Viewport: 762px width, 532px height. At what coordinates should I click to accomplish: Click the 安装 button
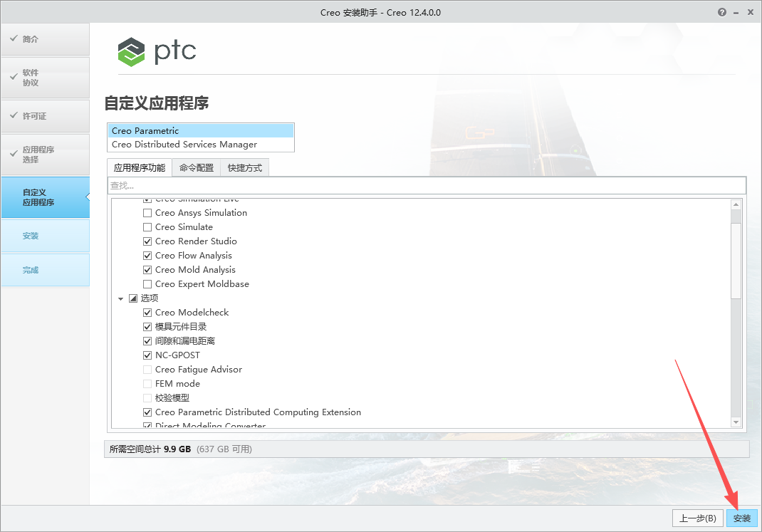point(742,518)
